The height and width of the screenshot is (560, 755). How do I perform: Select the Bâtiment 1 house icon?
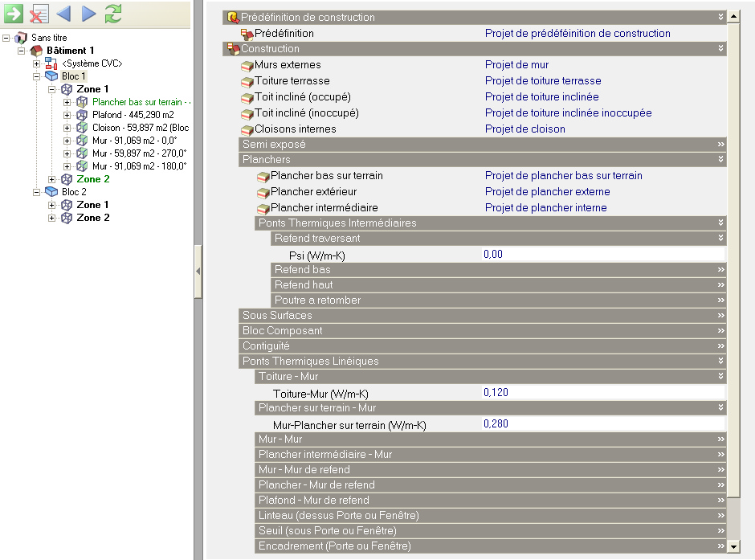(x=37, y=51)
